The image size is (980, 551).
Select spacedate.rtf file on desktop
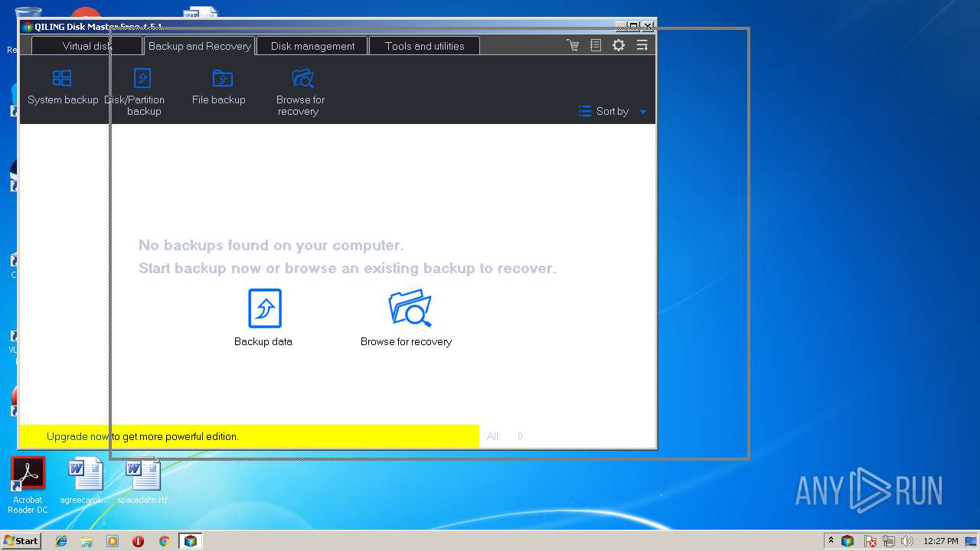142,482
